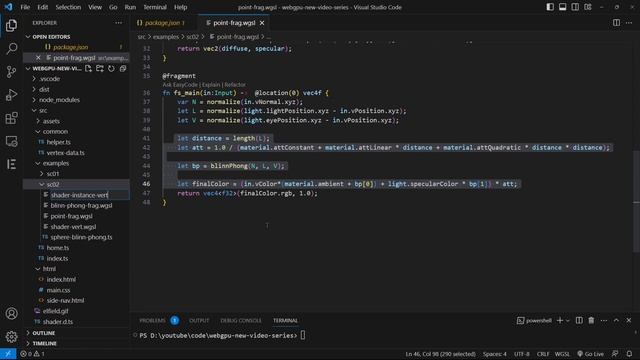Toggle the bottom panel visibility
This screenshot has width=640, height=360.
[x=562, y=7]
